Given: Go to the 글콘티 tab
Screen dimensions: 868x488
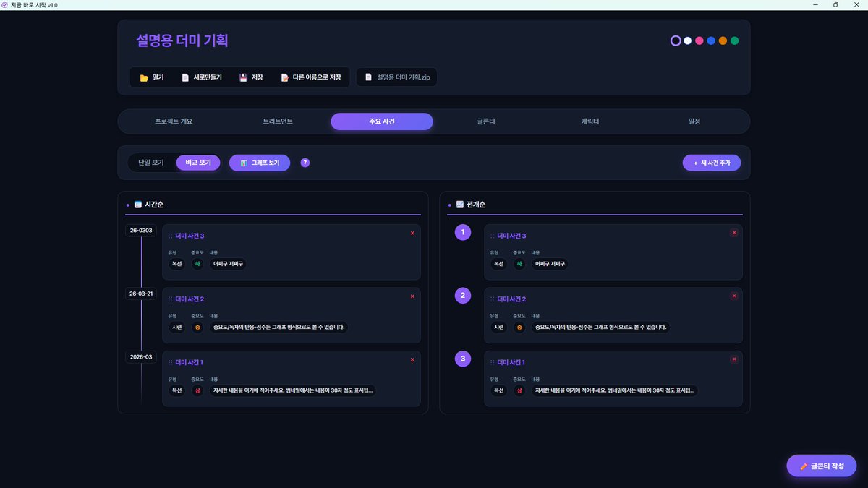Looking at the screenshot, I should 486,121.
